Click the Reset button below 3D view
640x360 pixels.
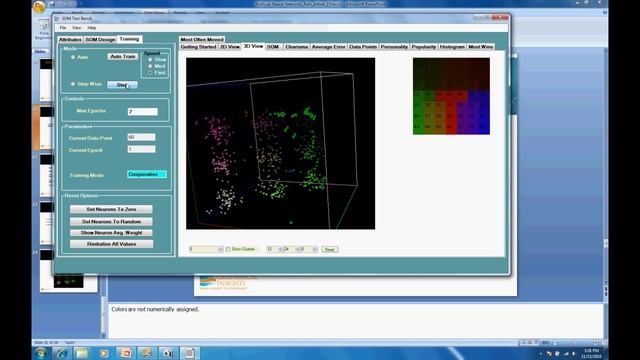[330, 249]
